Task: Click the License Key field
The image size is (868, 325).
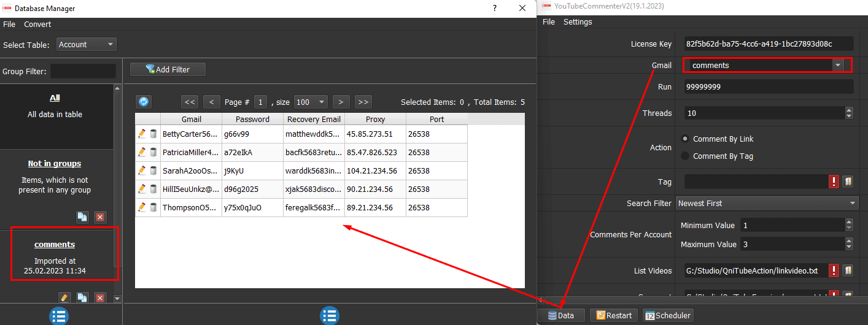Action: coord(769,44)
